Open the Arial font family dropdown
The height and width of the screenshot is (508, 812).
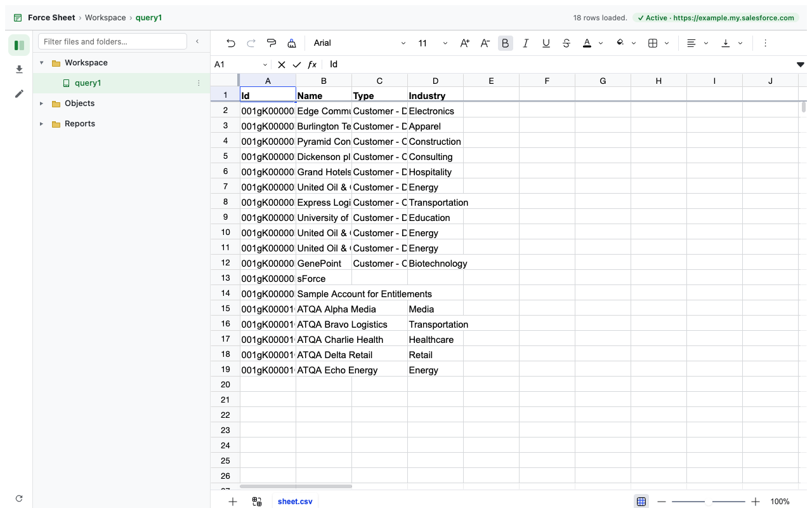[360, 43]
